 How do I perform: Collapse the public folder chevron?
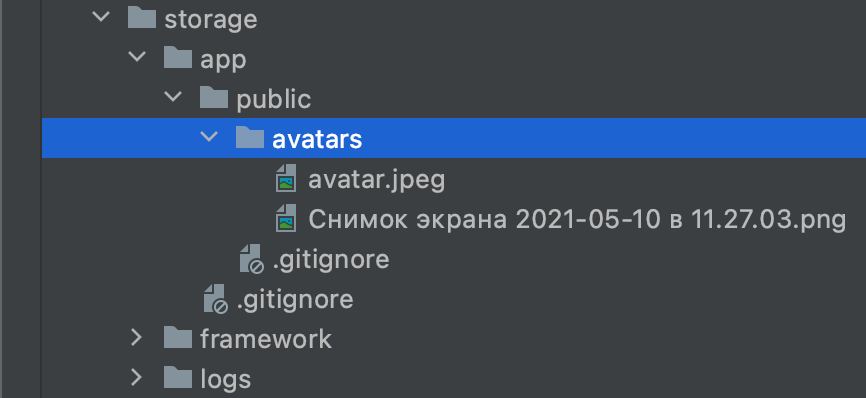(173, 97)
